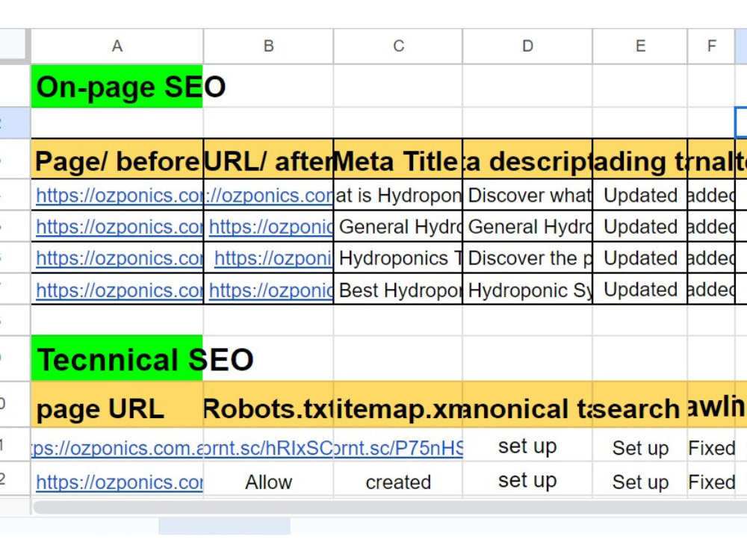Screen dimensions: 747x560
Task: Click the horizontal scrollbar
Action: tap(390, 507)
